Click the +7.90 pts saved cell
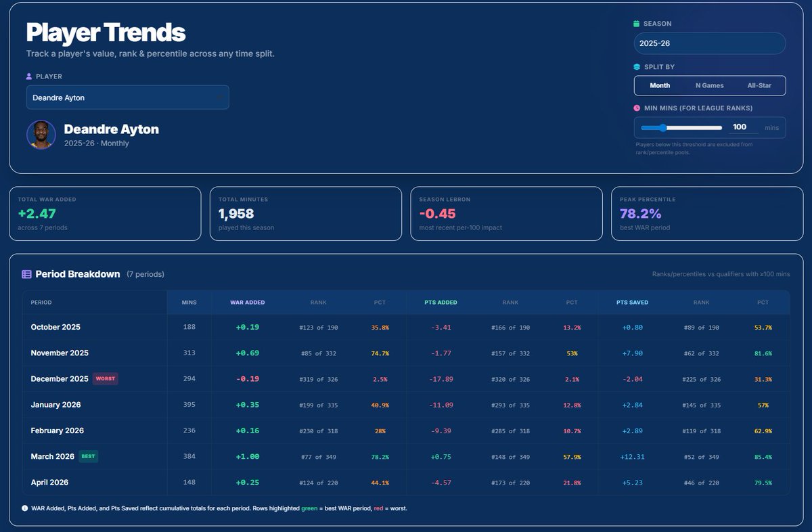This screenshot has width=812, height=532. (x=632, y=353)
